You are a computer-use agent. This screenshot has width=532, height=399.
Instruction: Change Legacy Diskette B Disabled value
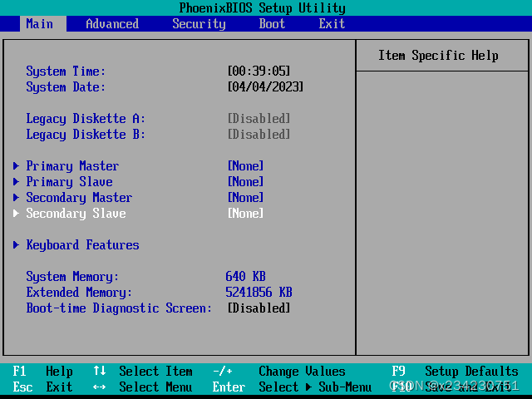259,135
